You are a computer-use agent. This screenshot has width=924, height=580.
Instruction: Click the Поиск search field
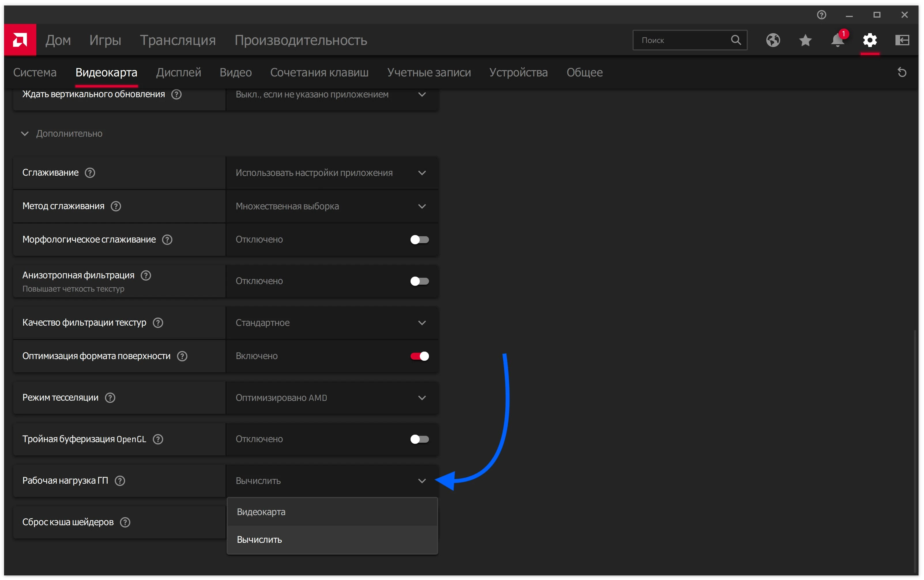click(x=682, y=40)
